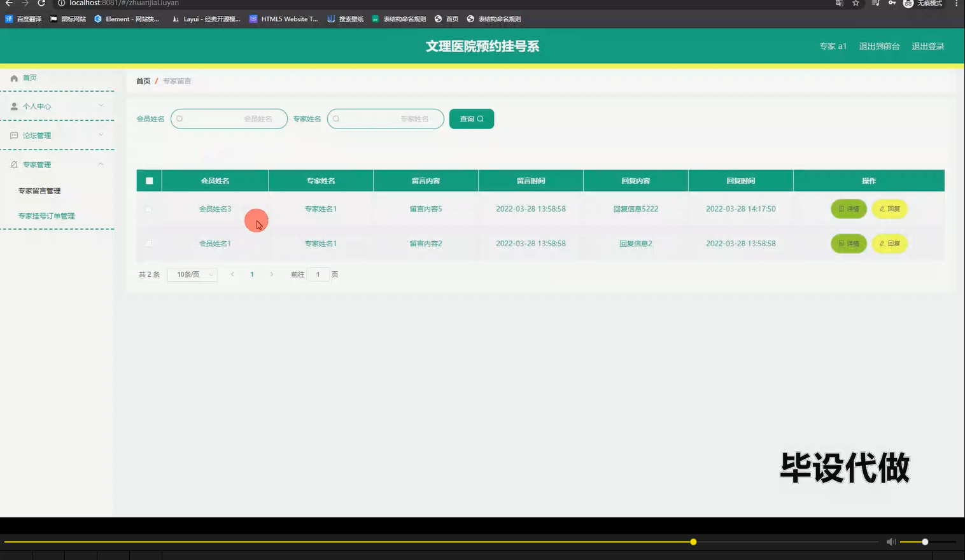Click the browser address bar URL

click(124, 3)
